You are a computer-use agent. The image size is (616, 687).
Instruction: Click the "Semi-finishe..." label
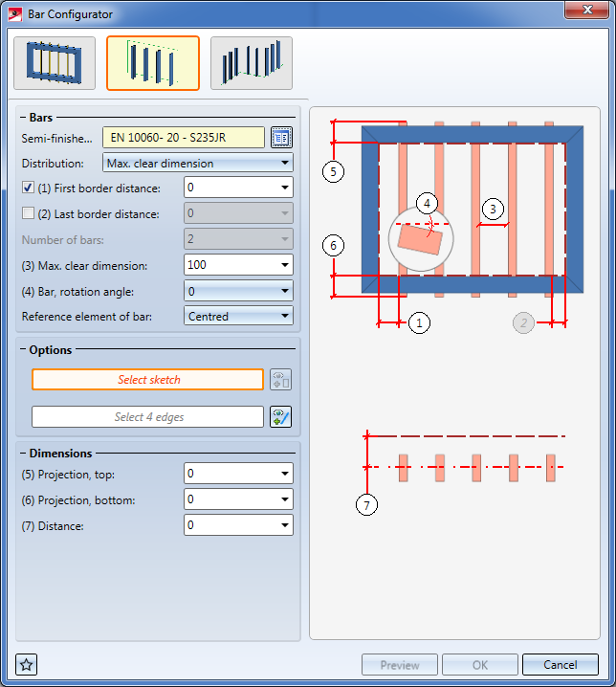57,139
